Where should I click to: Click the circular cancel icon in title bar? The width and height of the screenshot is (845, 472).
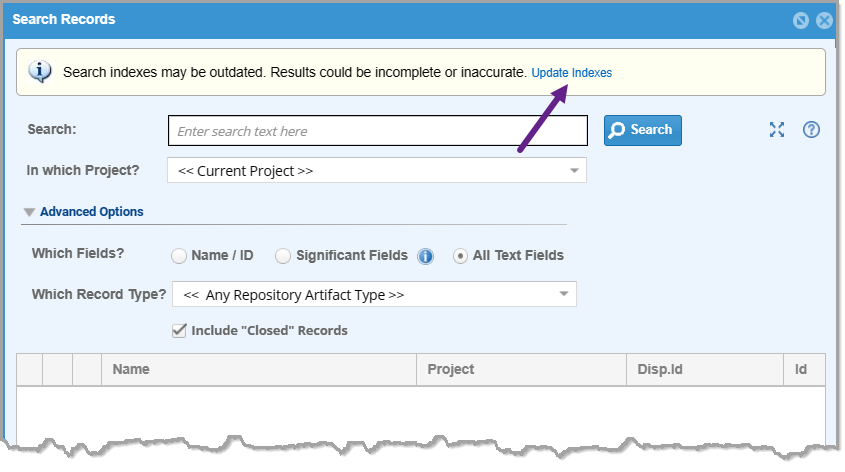point(801,20)
